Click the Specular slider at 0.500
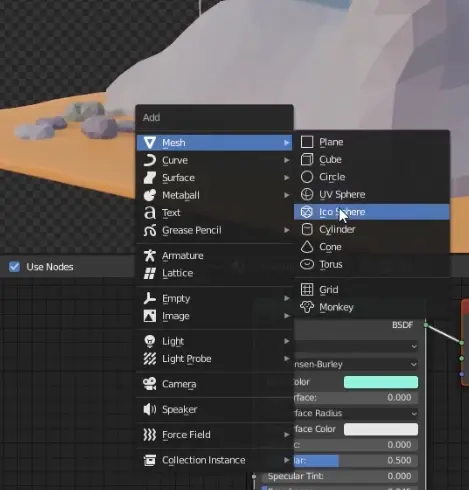This screenshot has height=490, width=469. click(x=356, y=460)
